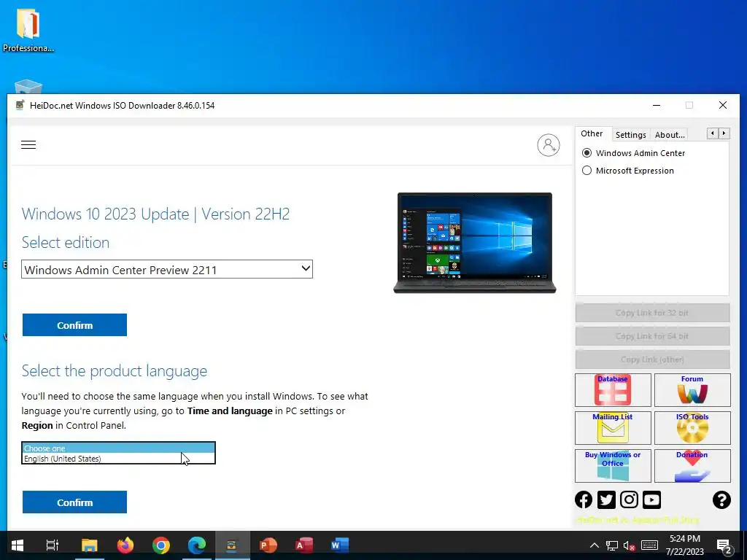Screen dimensions: 747x560
Task: Launch Microsoft Edge from taskbar
Action: pyautogui.click(x=197, y=545)
